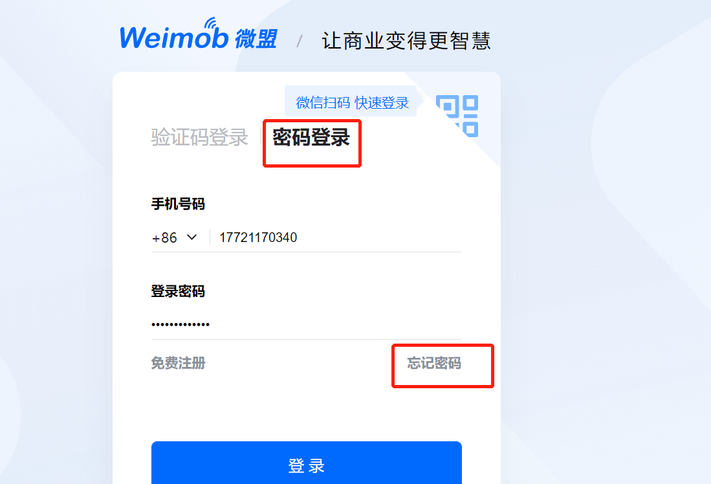This screenshot has width=711, height=484.
Task: Focus the masked login password field
Action: (307, 324)
